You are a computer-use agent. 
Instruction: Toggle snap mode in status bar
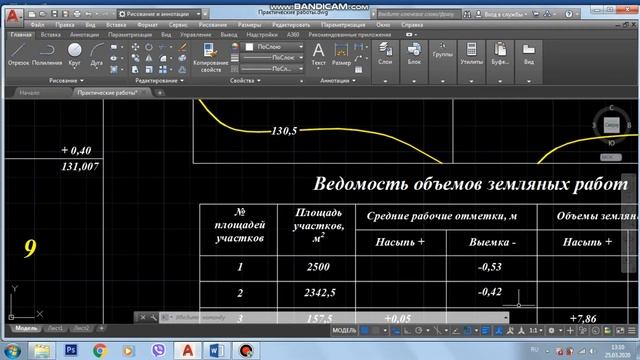(376, 331)
